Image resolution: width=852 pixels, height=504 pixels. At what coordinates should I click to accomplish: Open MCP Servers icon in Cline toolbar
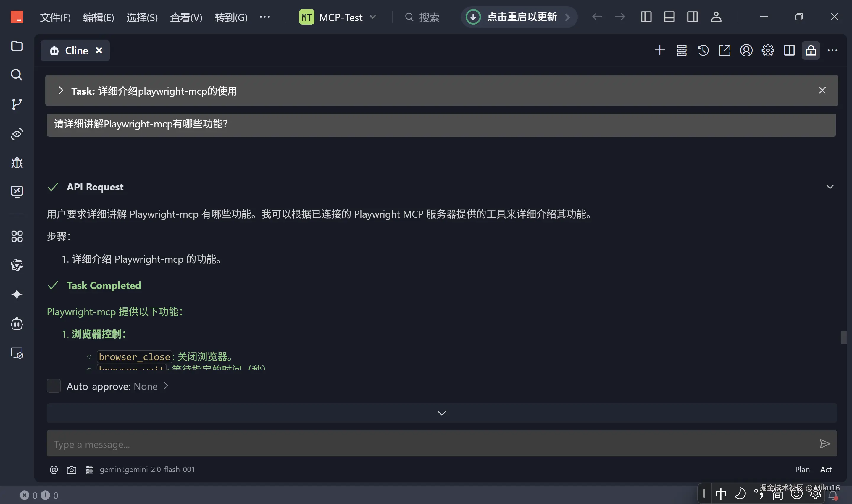pos(682,50)
